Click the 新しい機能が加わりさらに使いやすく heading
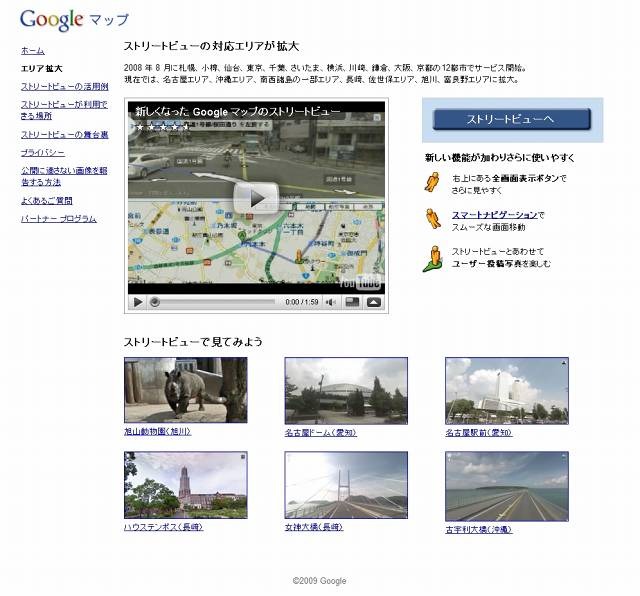This screenshot has height=596, width=640. tap(500, 158)
